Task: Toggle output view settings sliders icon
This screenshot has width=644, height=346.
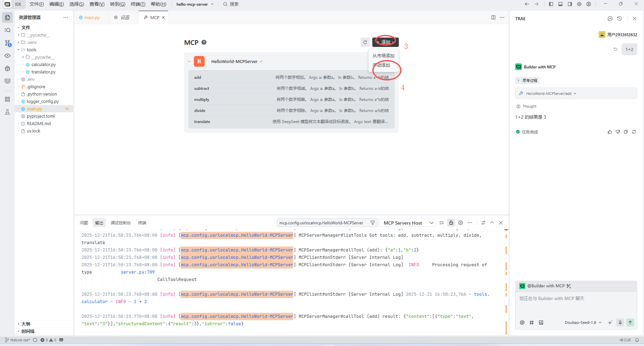Action: (483, 223)
